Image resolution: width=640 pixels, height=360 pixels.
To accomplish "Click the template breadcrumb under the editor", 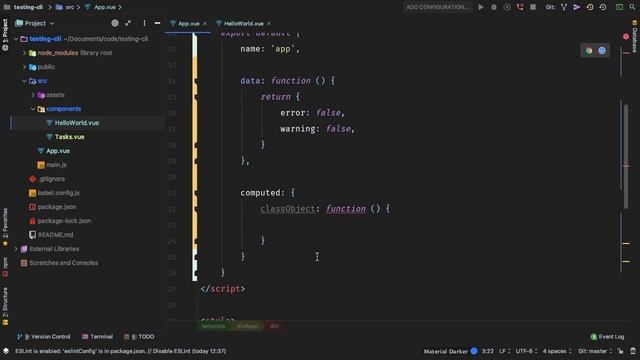I will coord(213,326).
